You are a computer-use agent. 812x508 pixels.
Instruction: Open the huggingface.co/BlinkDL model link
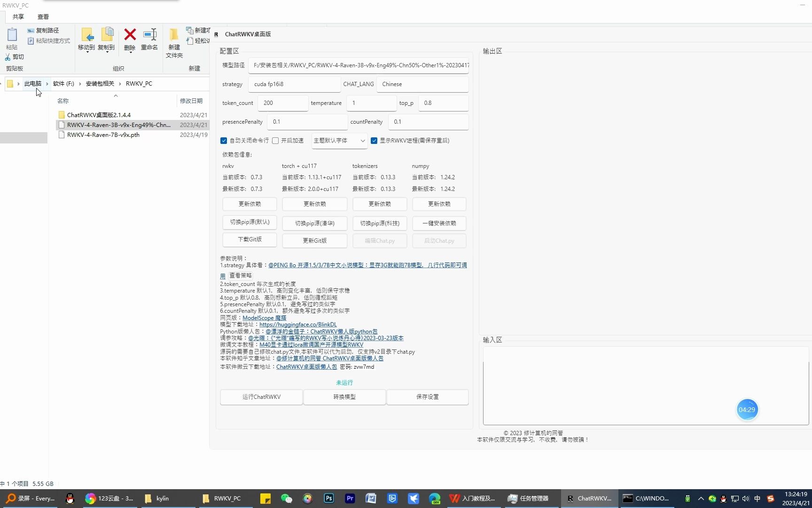point(298,325)
